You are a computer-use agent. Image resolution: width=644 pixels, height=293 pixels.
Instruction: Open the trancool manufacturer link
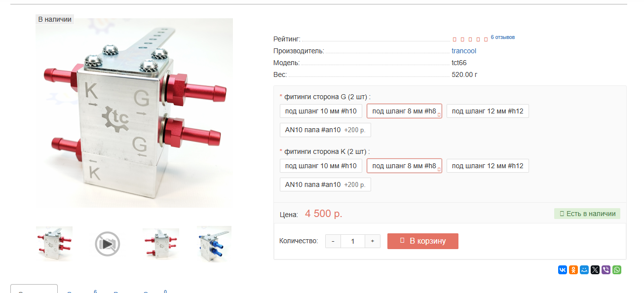[464, 51]
